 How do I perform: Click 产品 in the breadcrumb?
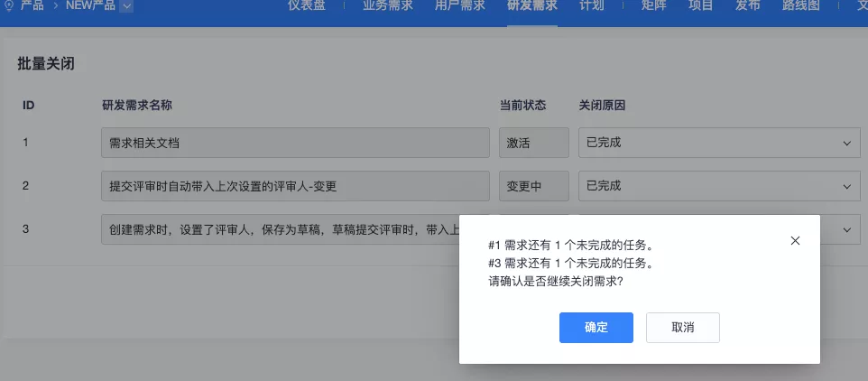pyautogui.click(x=32, y=5)
